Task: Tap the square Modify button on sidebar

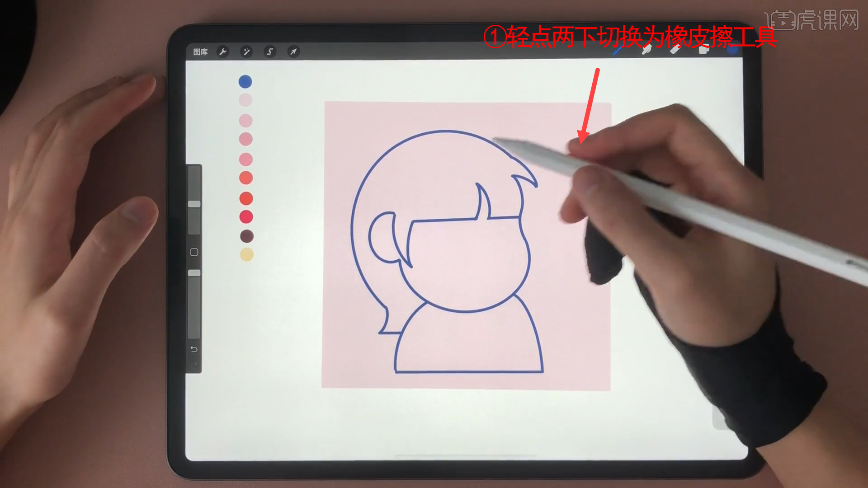Action: [194, 252]
